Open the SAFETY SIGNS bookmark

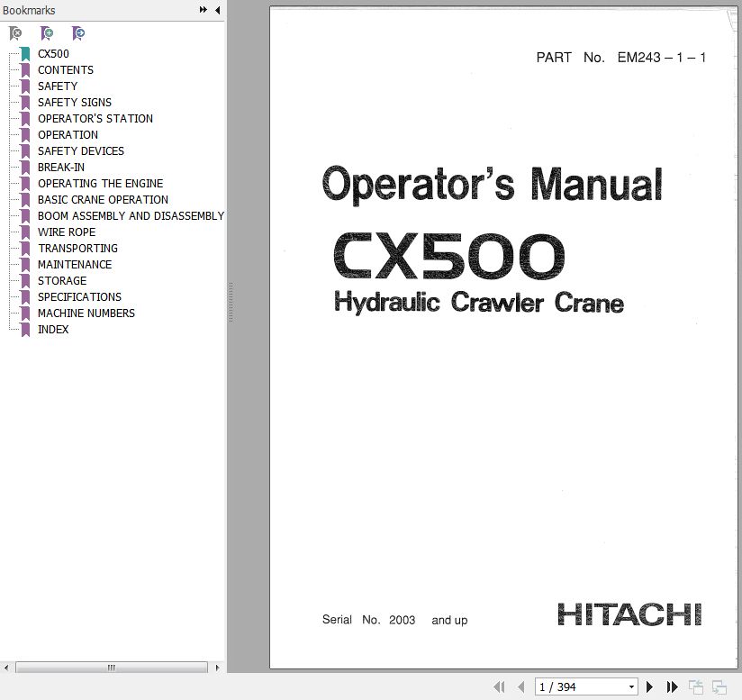coord(75,102)
